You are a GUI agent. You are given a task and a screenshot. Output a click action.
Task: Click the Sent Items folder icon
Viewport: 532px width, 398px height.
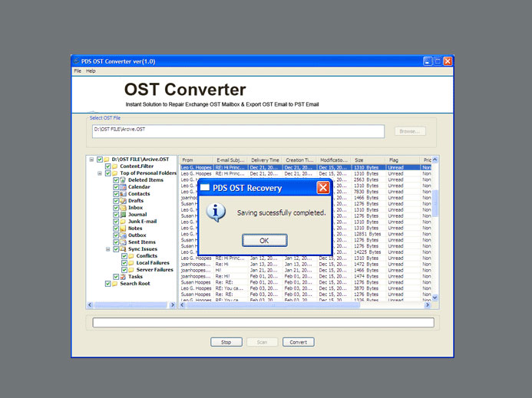point(123,242)
